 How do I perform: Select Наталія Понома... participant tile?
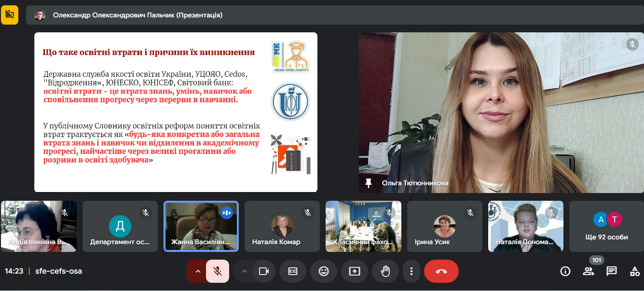click(526, 226)
